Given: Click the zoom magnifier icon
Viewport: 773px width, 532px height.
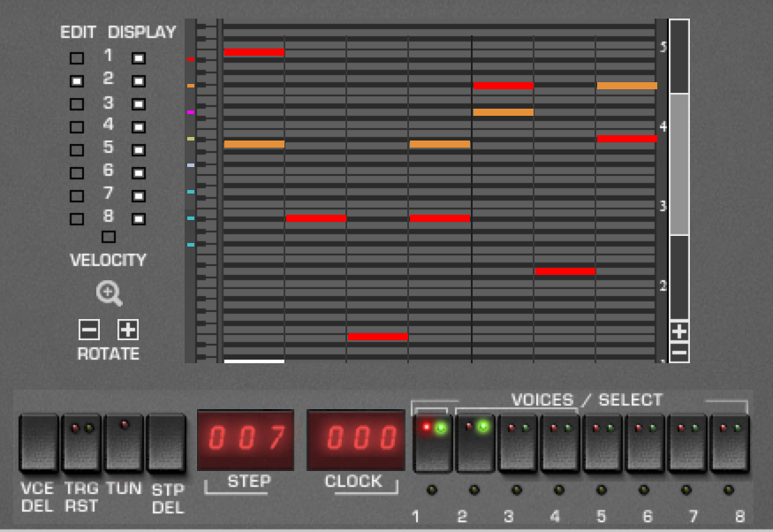Looking at the screenshot, I should [110, 294].
